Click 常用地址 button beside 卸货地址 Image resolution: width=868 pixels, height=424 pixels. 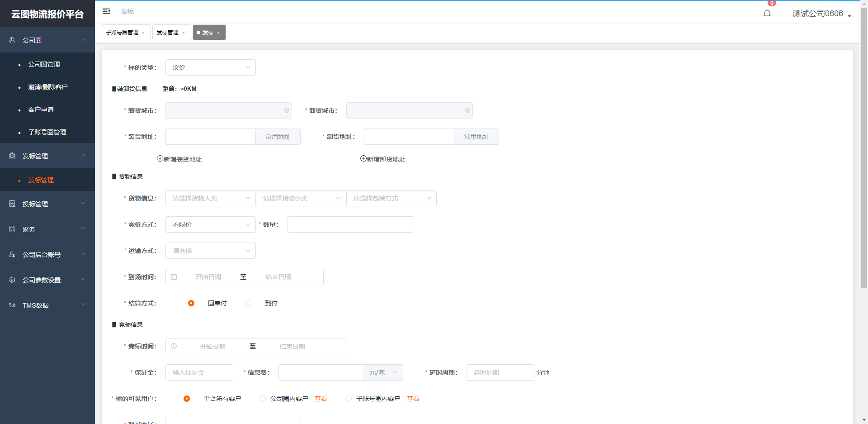(476, 137)
